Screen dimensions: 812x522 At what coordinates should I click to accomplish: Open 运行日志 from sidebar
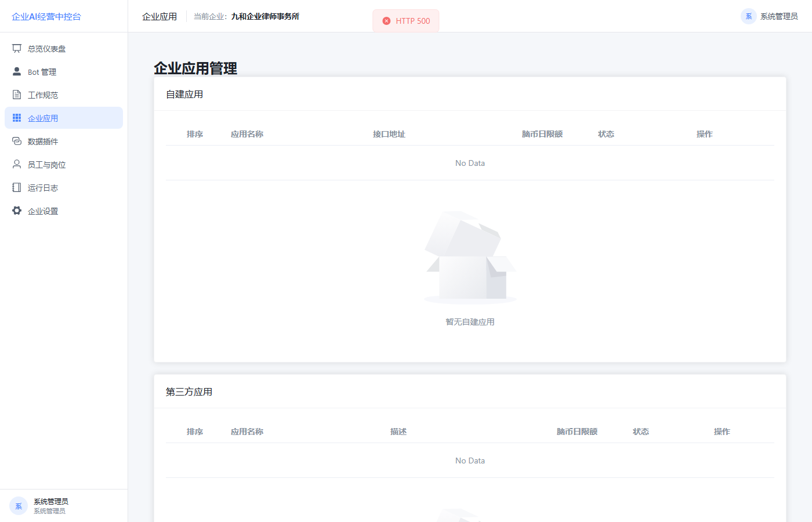pos(64,187)
